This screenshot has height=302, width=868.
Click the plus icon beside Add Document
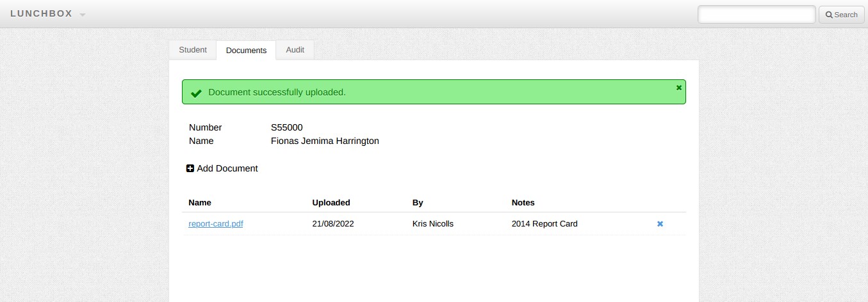coord(190,169)
